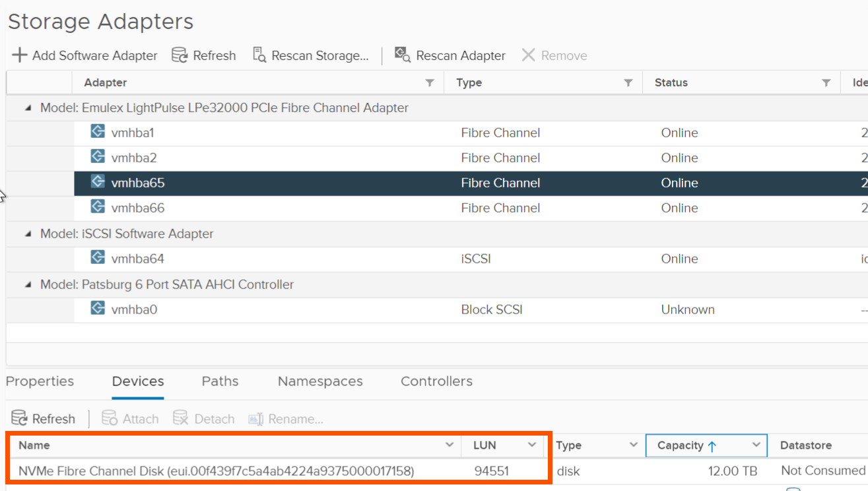Click the Remove button in the toolbar
The image size is (868, 491).
[x=554, y=55]
